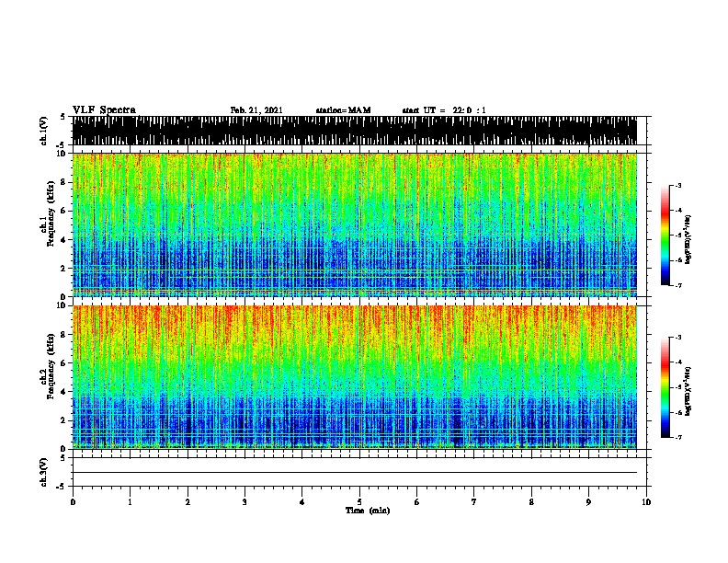This screenshot has height=563, width=728.
Task: Click the "station=MAM" header label
Action: (343, 110)
